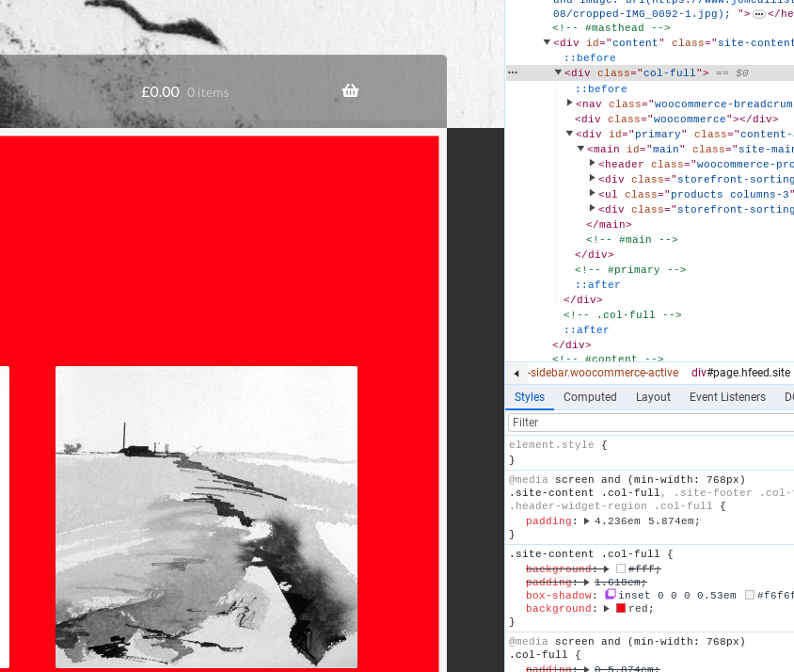Viewport: 794px width, 672px height.
Task: Collapse the div id="content" node
Action: tap(547, 42)
